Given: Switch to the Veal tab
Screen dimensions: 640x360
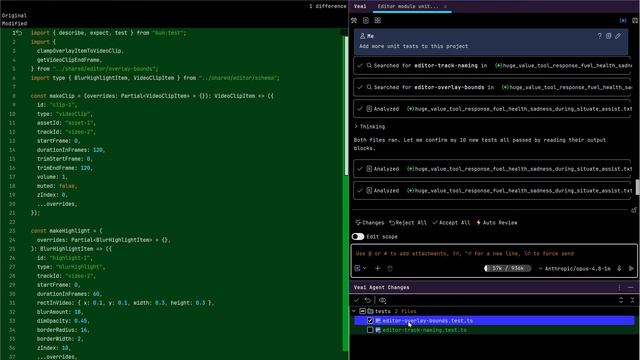Looking at the screenshot, I should [x=360, y=7].
